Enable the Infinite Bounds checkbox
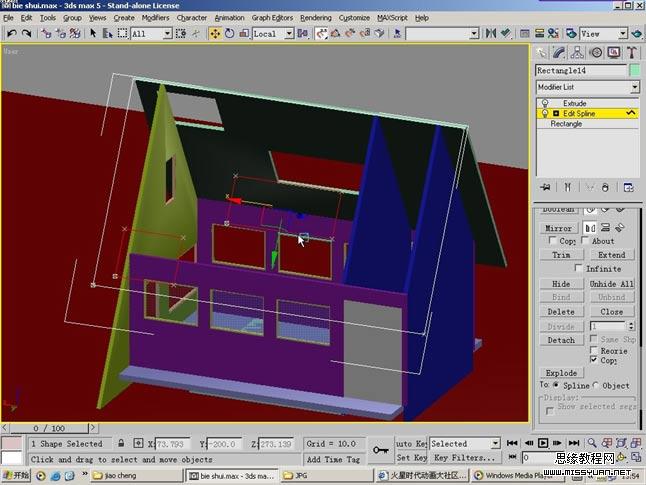The height and width of the screenshot is (485, 646). pyautogui.click(x=578, y=268)
